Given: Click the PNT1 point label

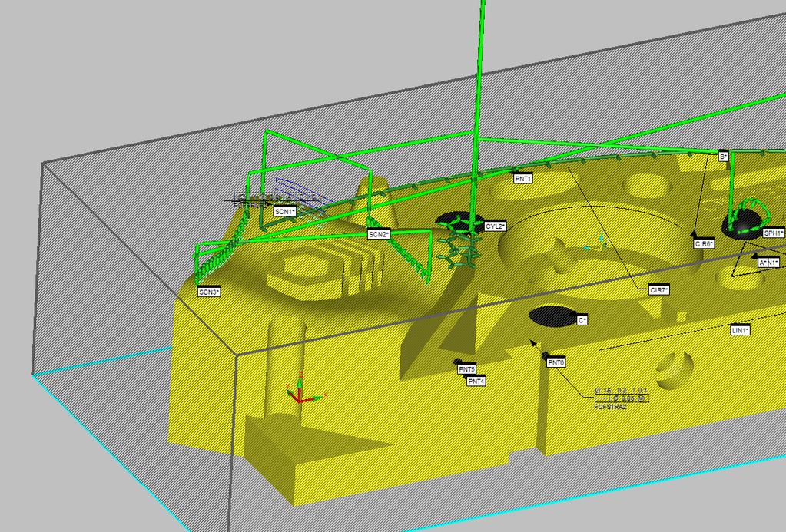Looking at the screenshot, I should coord(522,178).
